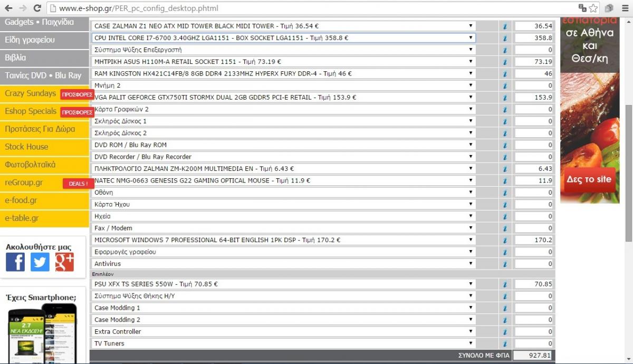Screen dimensions: 633x364
Task: Open Ταινίες DVD • Blu Ray category
Action: pos(44,75)
